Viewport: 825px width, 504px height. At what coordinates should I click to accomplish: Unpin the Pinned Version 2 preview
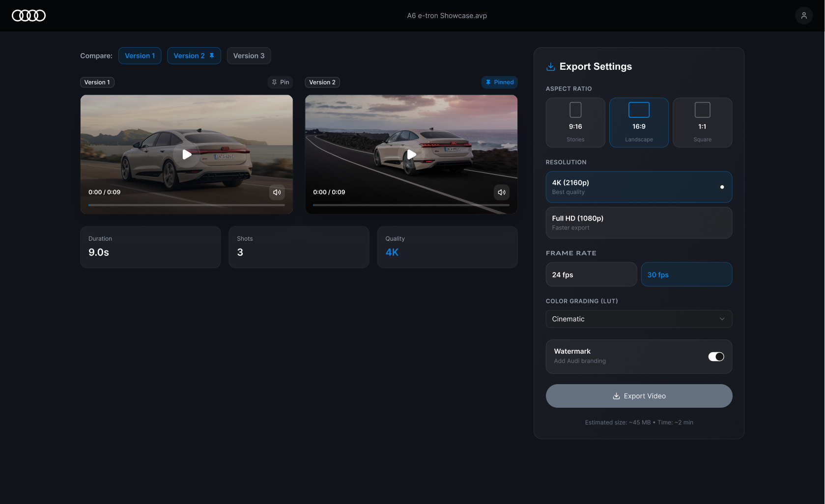[x=499, y=82]
